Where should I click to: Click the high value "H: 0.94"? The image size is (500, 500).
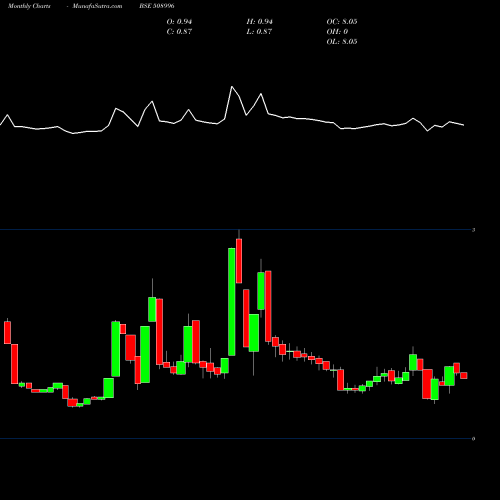coord(260,22)
